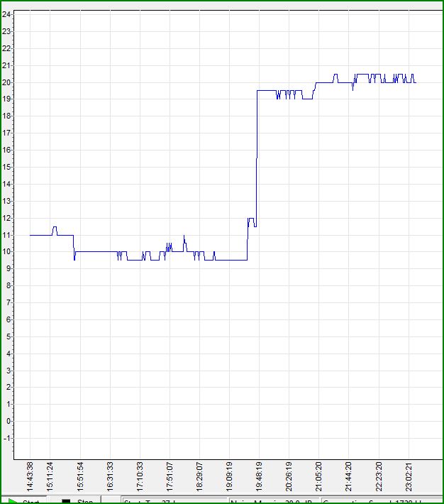Screen dimensions: 444x504
Task: Click the y-axis value 9
Action: [9, 269]
